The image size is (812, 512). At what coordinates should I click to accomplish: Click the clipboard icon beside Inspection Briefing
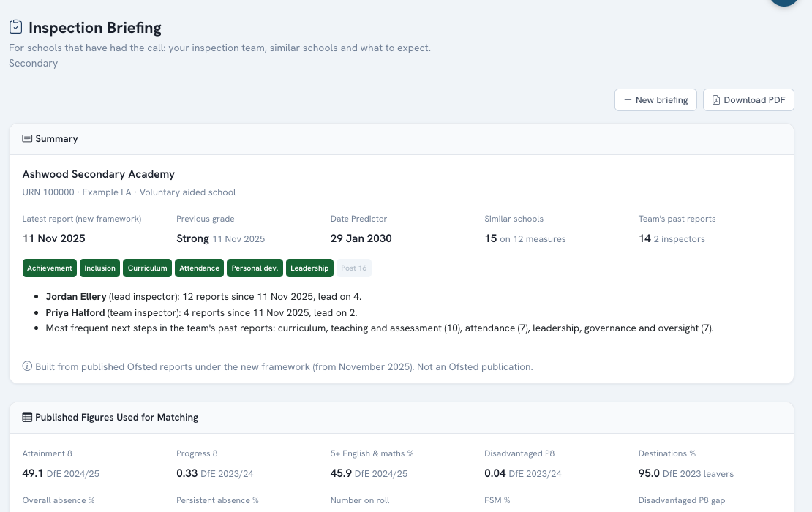point(15,27)
